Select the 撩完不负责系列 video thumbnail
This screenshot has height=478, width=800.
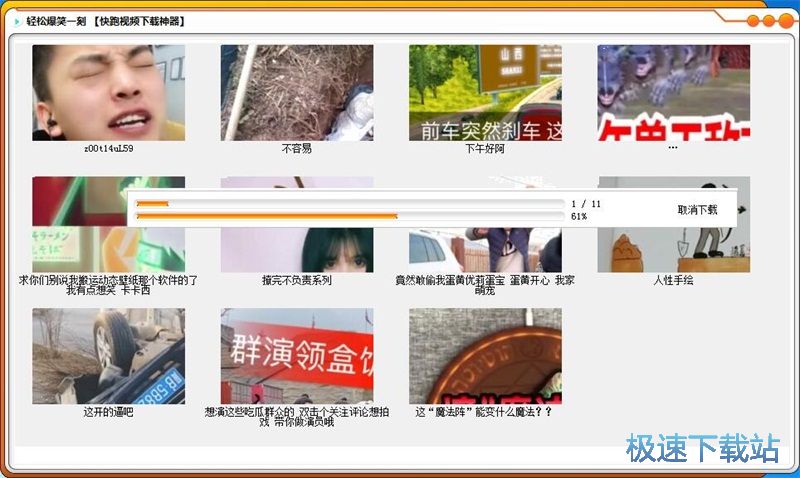coord(297,250)
